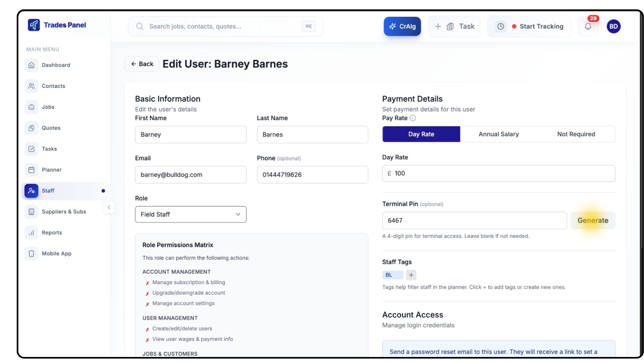This screenshot has width=644, height=362.
Task: Click the Pay Rate info icon
Action: (413, 118)
